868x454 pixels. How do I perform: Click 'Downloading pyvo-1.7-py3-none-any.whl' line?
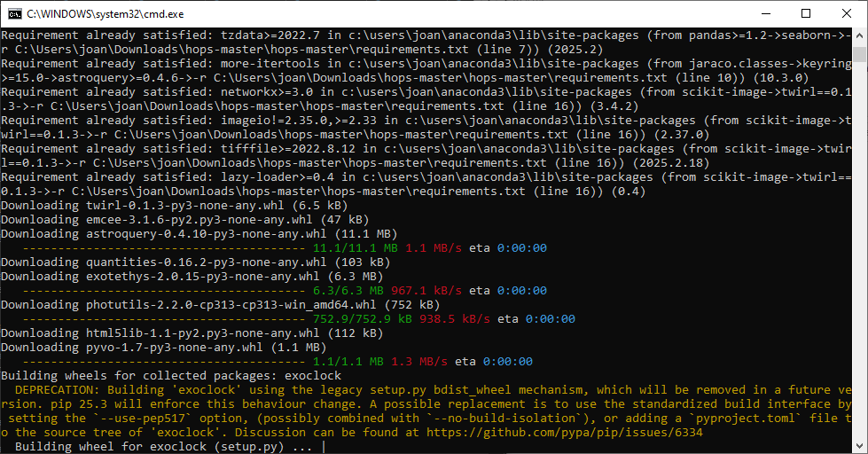click(163, 347)
